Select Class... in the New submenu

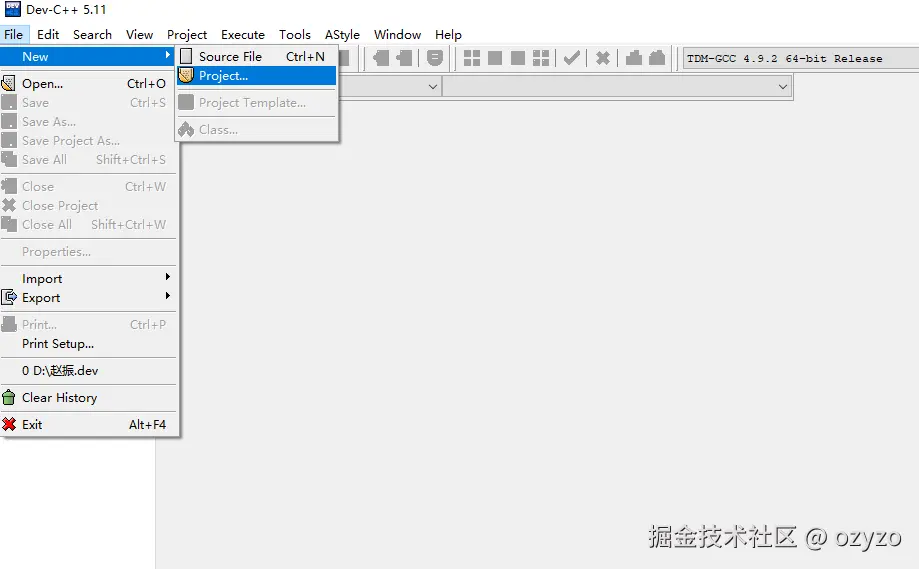click(x=257, y=130)
